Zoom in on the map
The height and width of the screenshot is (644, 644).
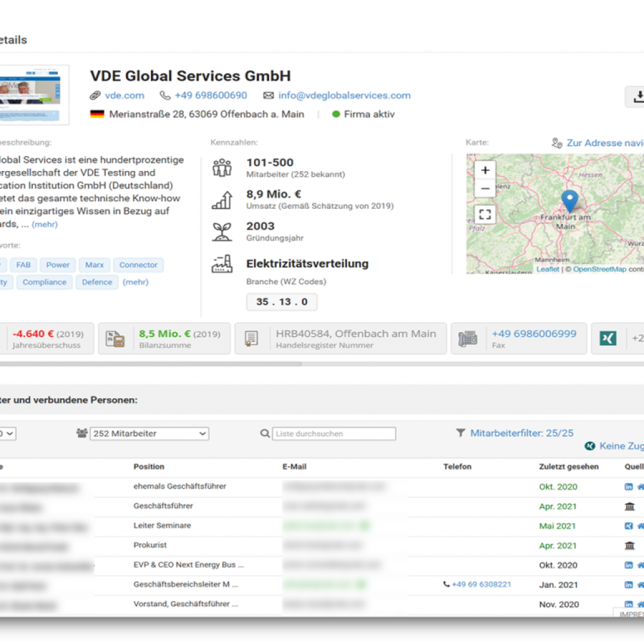[x=485, y=170]
